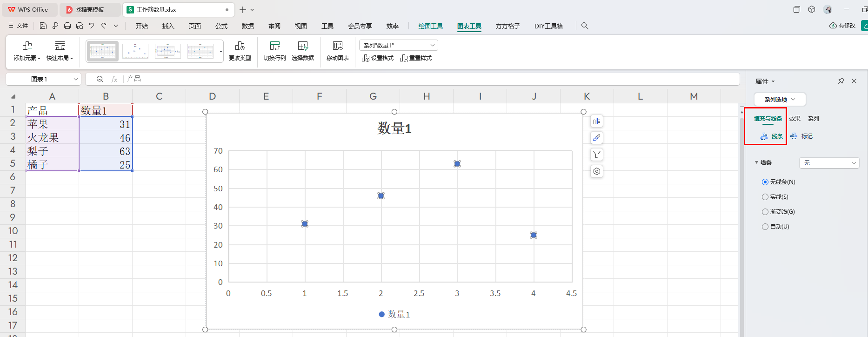Switch to the 数据 ribbon tab
This screenshot has height=337, width=868.
248,26
